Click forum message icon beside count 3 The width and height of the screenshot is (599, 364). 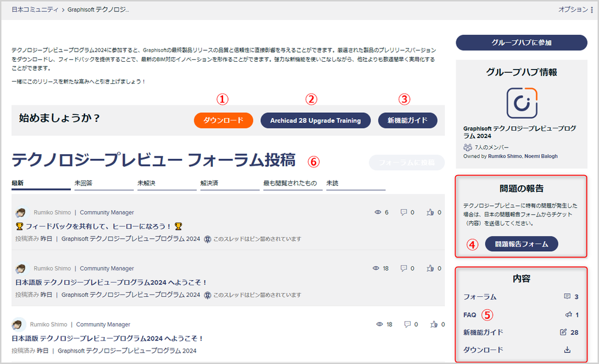pyautogui.click(x=567, y=297)
